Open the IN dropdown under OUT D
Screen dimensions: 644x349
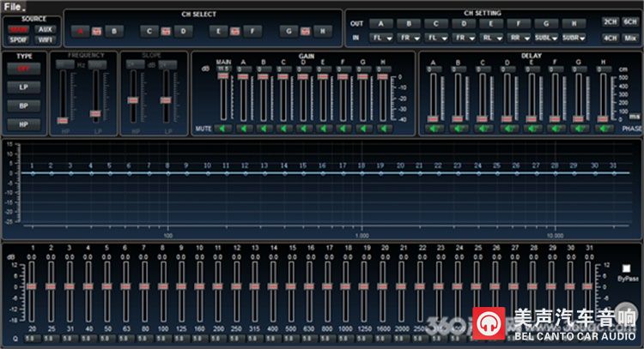point(464,38)
